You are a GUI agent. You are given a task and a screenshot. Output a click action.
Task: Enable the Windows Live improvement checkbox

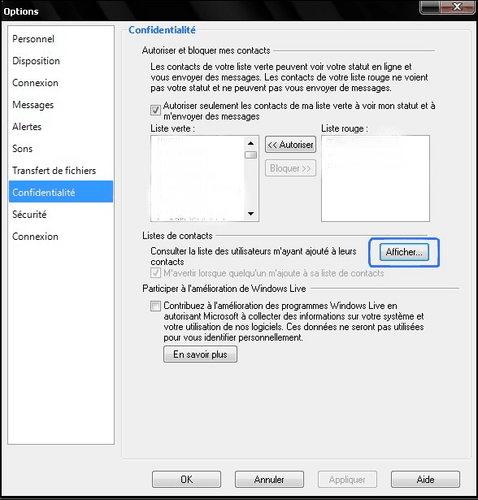[155, 306]
